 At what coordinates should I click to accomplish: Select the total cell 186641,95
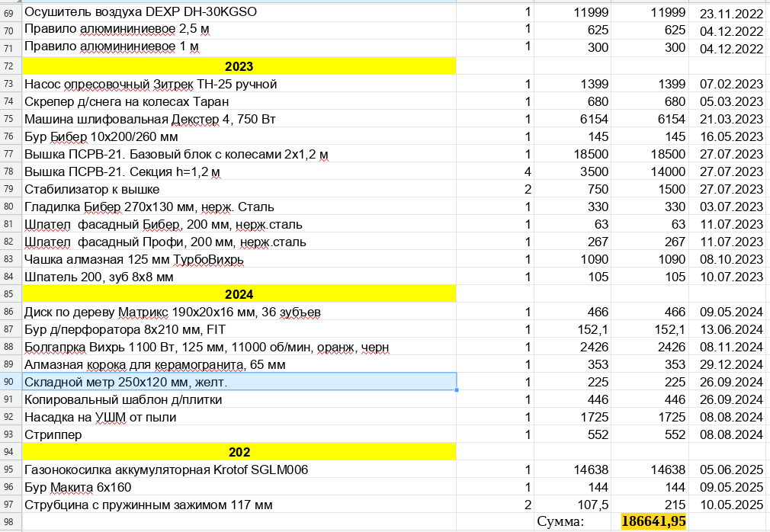(x=650, y=521)
